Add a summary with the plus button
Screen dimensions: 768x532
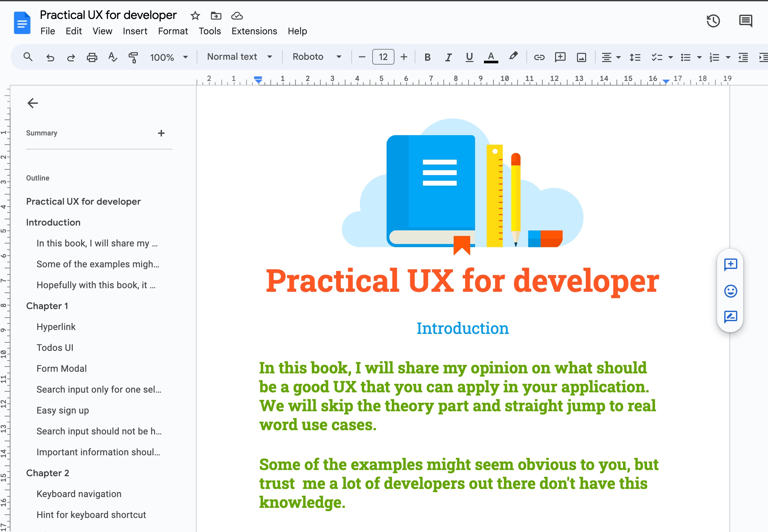pos(161,133)
